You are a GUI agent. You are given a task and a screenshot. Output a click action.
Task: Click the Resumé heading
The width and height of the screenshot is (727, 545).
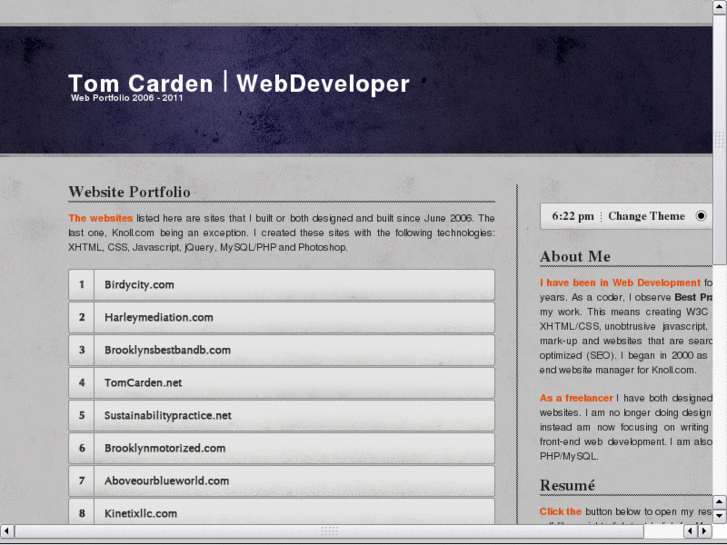pyautogui.click(x=567, y=485)
